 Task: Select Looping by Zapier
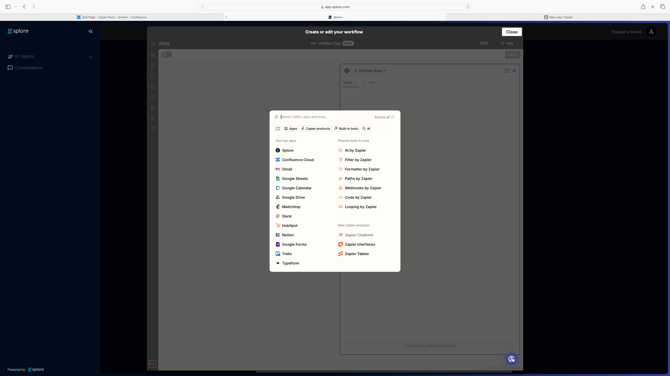[x=358, y=207]
